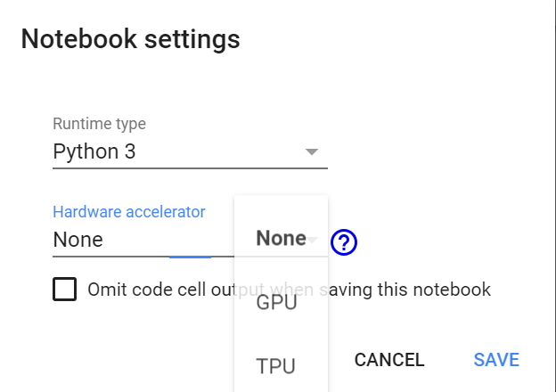Viewport: 556px width, 392px height.
Task: Click the 'Python 3' text value
Action: click(x=94, y=151)
